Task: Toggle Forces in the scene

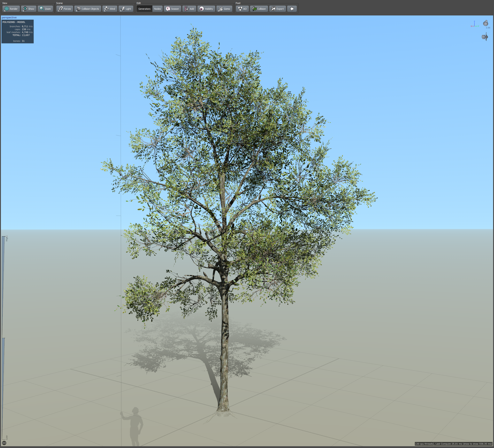Action: point(65,9)
